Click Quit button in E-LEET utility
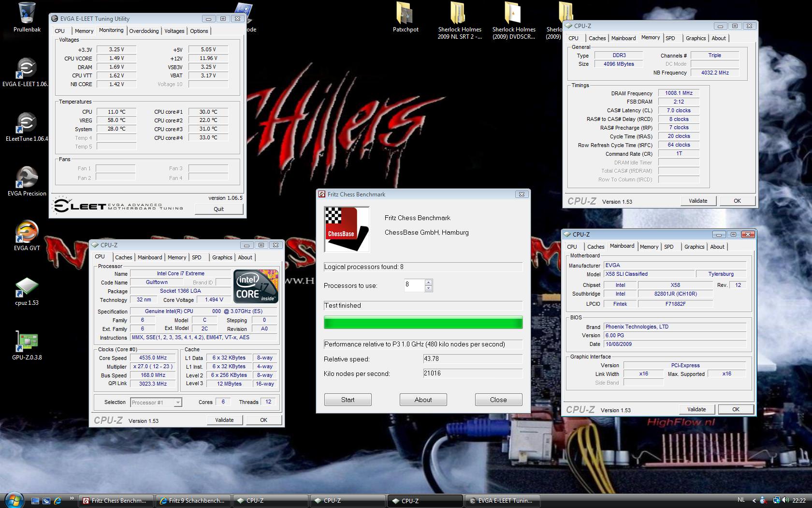 coord(218,209)
